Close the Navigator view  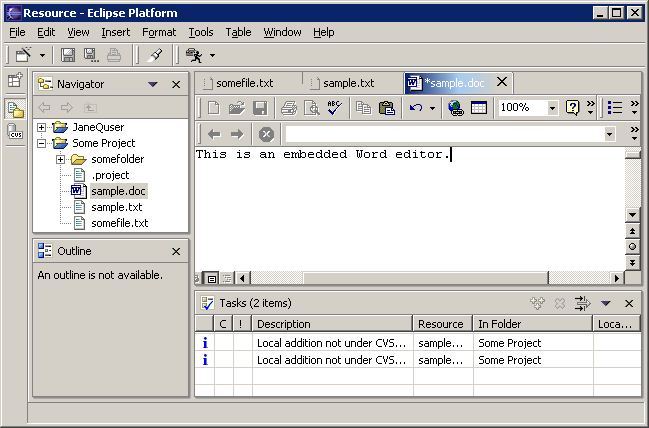(176, 84)
